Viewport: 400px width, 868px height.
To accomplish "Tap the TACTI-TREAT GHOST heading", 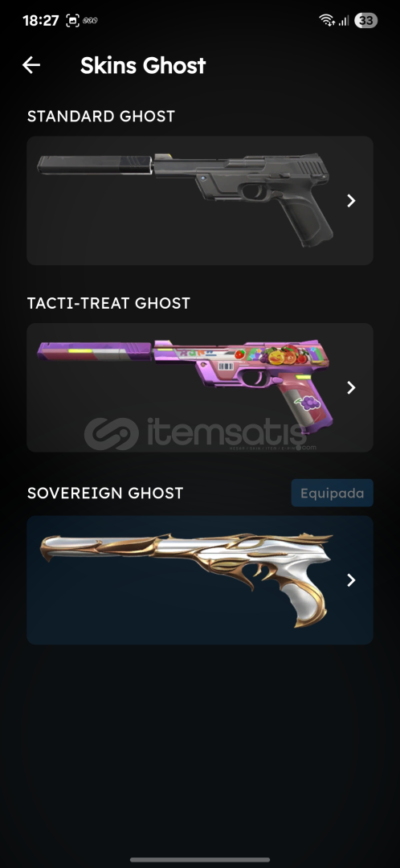I will [108, 303].
